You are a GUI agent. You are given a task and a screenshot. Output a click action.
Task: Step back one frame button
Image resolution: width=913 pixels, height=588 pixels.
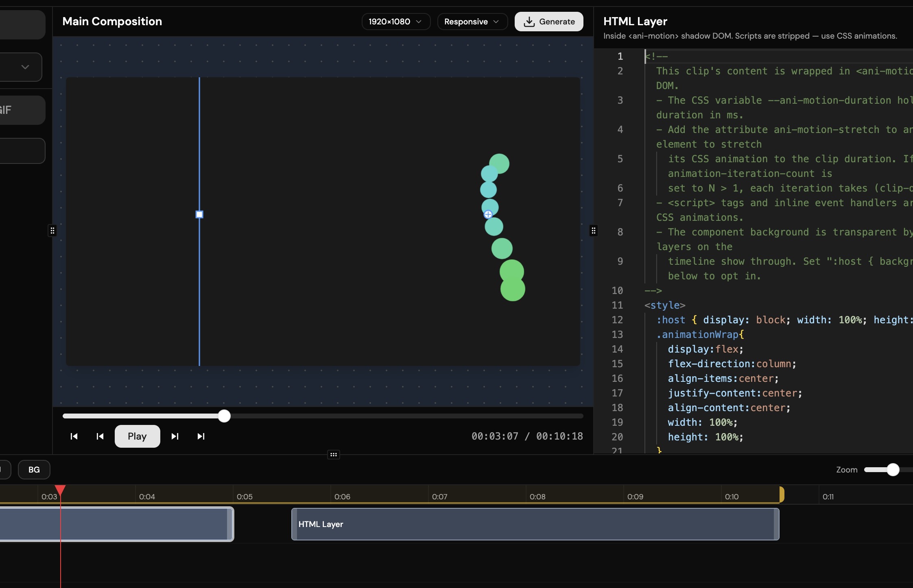click(x=100, y=436)
